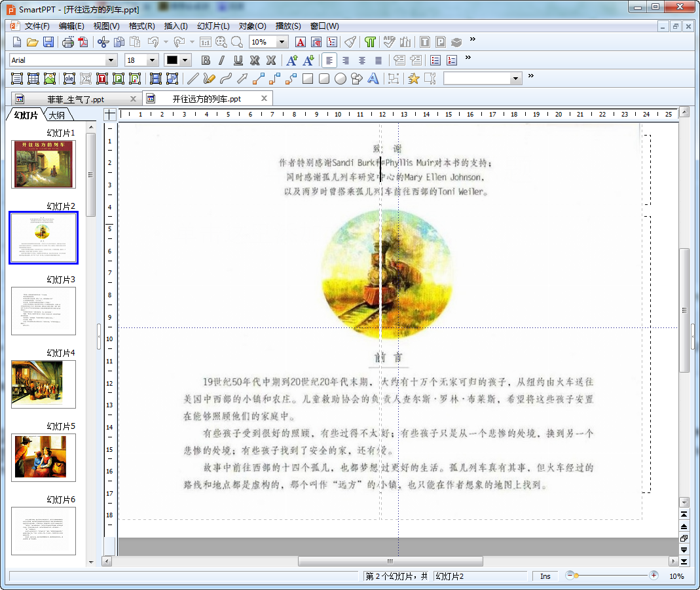Expand the formatting toolbar overflow chevron
The height and width of the screenshot is (590, 700).
pyautogui.click(x=468, y=58)
